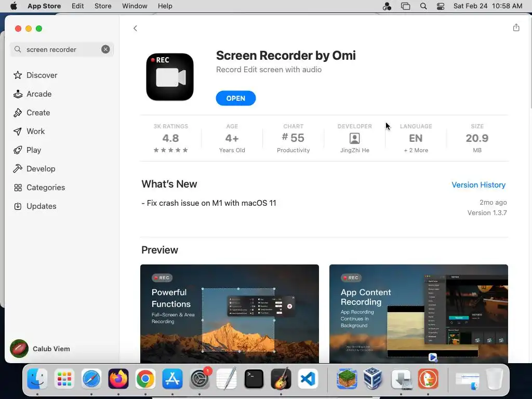Click the minimized window in Dock
Viewport: 532px width, 399px height.
467,381
